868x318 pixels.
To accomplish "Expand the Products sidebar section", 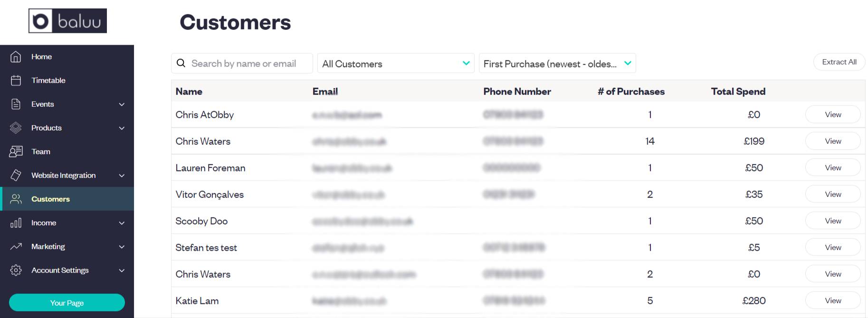I will pyautogui.click(x=122, y=128).
